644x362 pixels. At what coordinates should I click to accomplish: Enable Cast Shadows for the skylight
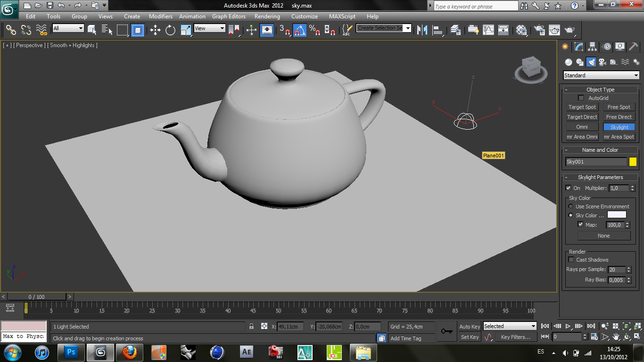click(x=571, y=260)
